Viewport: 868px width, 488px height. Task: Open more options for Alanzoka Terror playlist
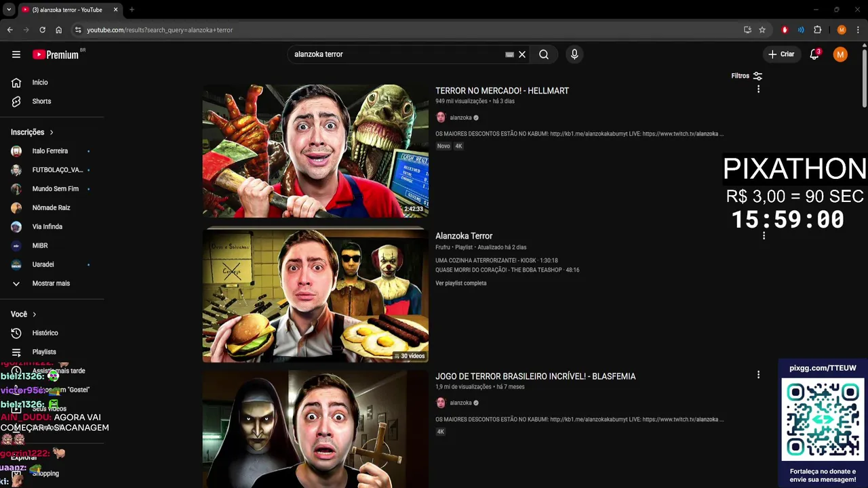click(x=764, y=236)
